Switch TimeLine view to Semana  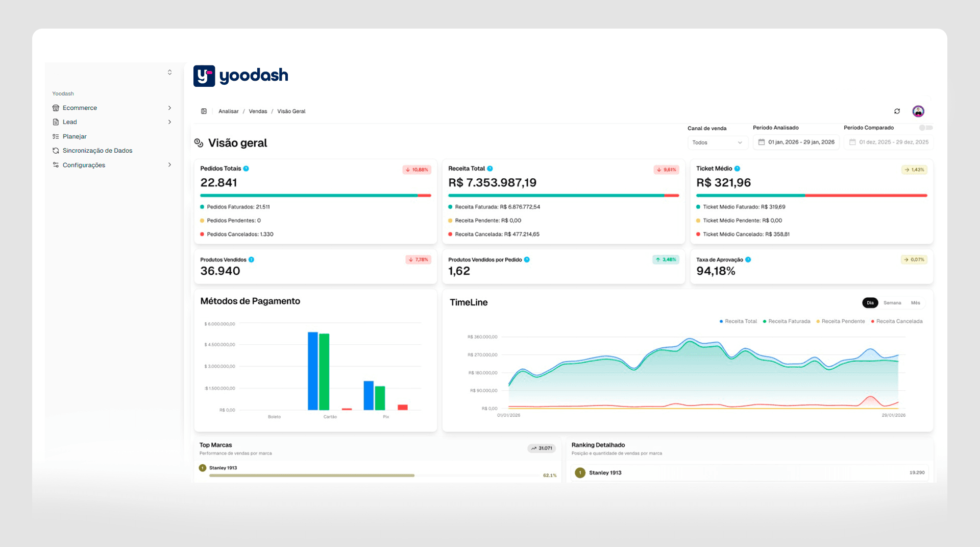pos(892,302)
